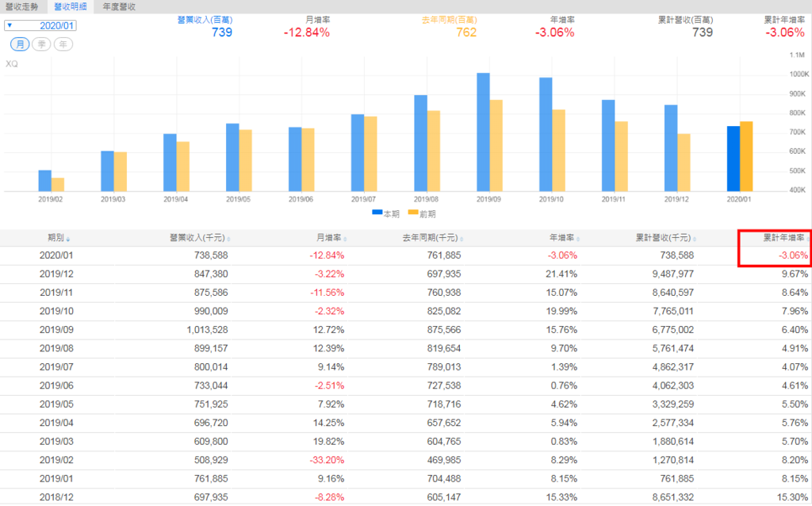Sort table by 年增率 column
This screenshot has width=812, height=506.
(565, 238)
